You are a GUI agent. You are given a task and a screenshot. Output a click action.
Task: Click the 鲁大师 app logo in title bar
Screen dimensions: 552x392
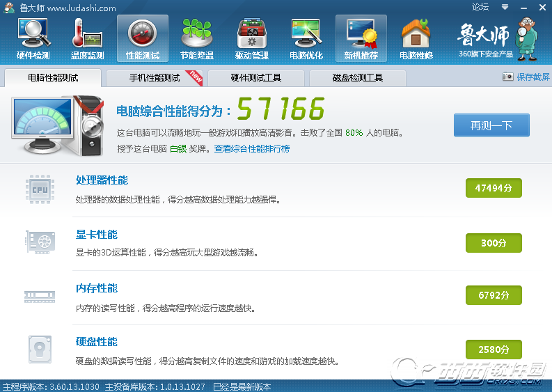9,8
